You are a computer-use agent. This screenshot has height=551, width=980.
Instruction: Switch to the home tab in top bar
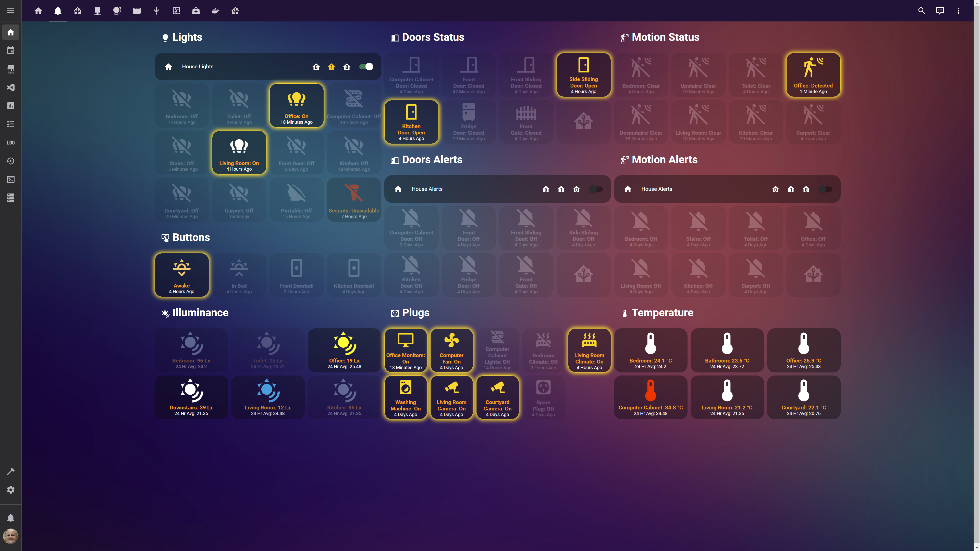tap(38, 11)
